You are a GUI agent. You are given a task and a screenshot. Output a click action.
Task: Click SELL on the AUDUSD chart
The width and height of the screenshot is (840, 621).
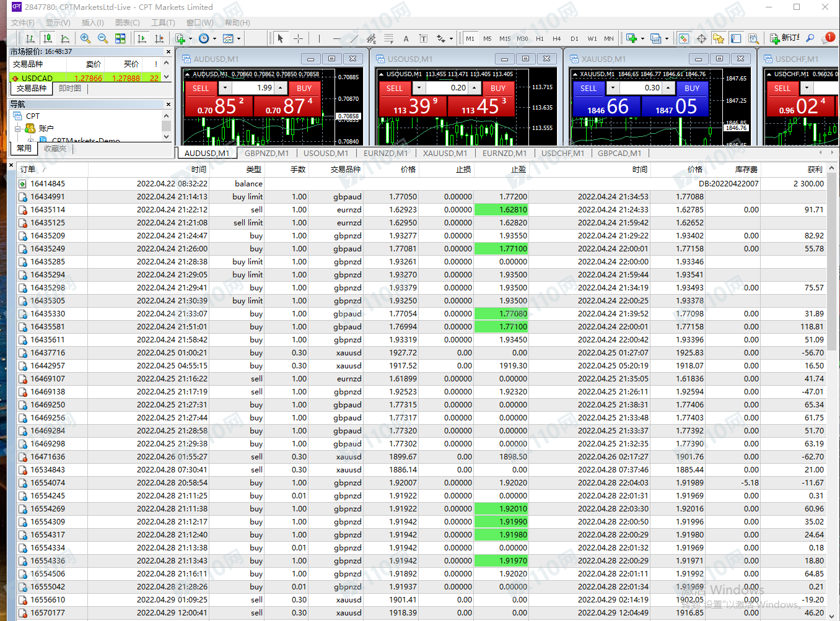(x=201, y=89)
